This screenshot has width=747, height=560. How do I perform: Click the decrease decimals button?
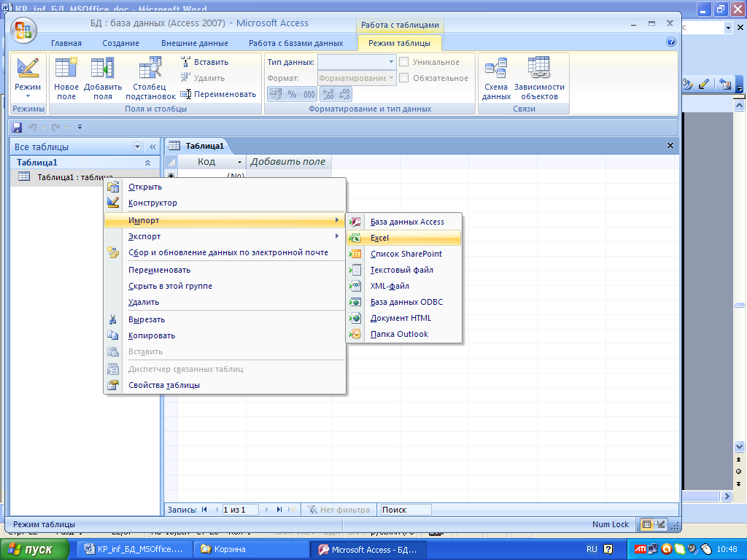[344, 94]
